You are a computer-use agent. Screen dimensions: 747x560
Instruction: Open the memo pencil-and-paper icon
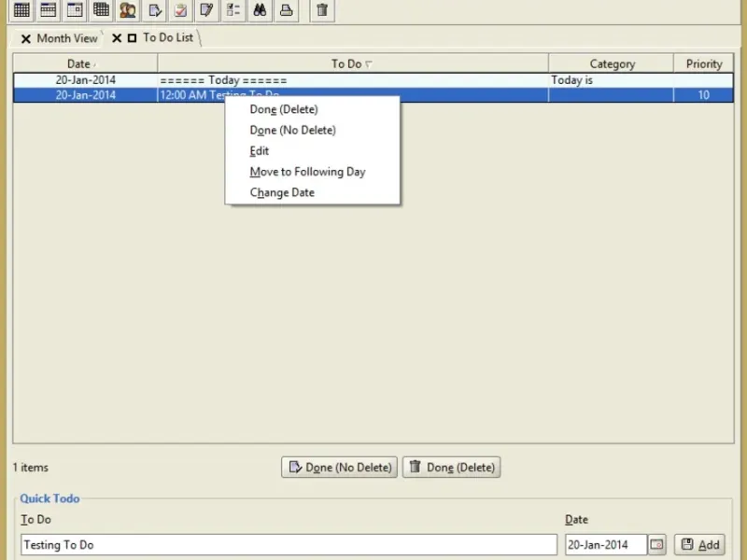(x=206, y=9)
